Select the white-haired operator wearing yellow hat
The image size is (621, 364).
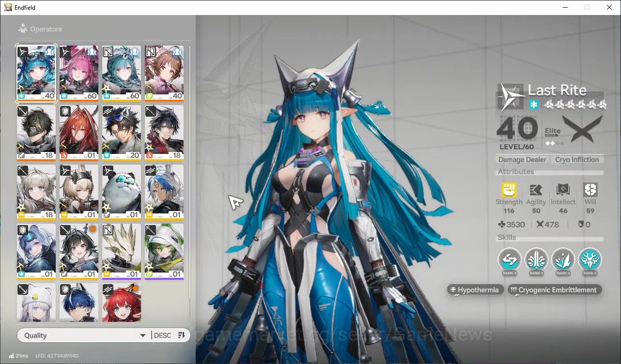click(36, 303)
